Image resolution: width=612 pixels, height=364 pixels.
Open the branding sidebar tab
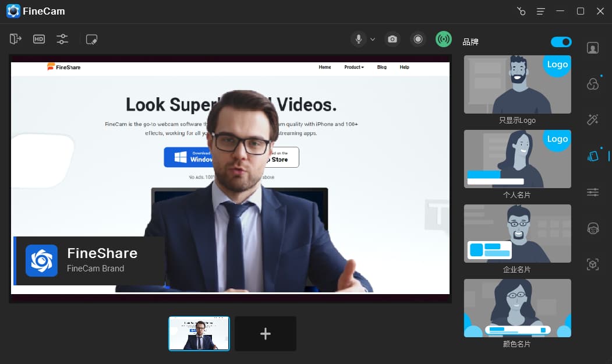[x=593, y=156]
